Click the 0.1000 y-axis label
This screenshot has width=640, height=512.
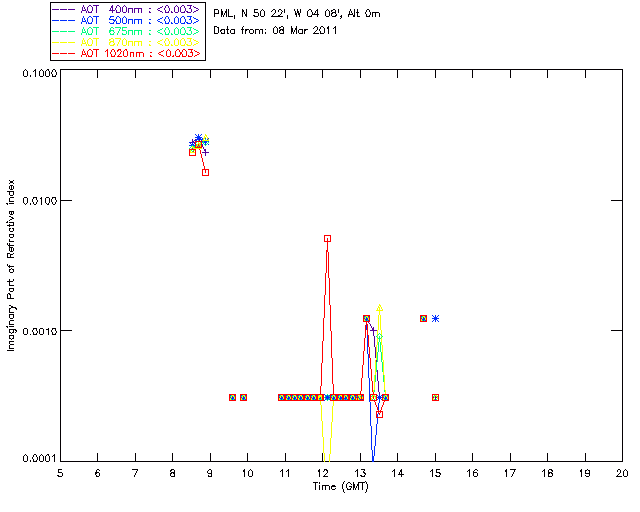coord(40,73)
